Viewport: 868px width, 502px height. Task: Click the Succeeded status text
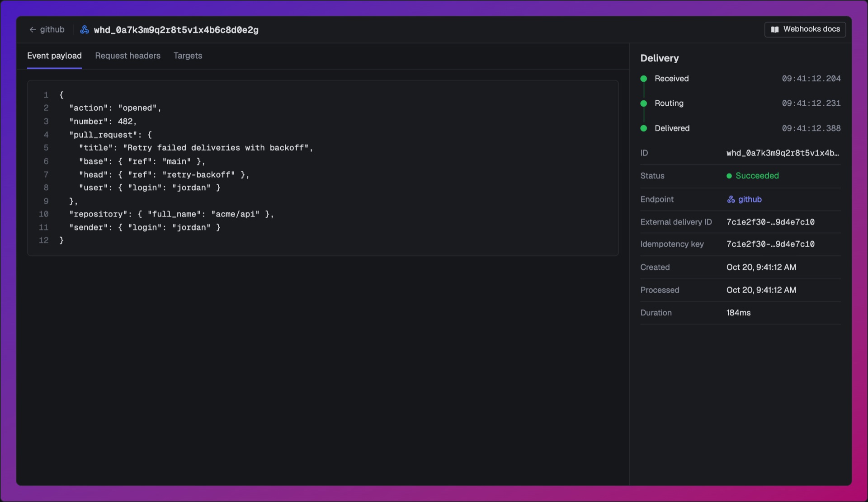[x=757, y=176]
